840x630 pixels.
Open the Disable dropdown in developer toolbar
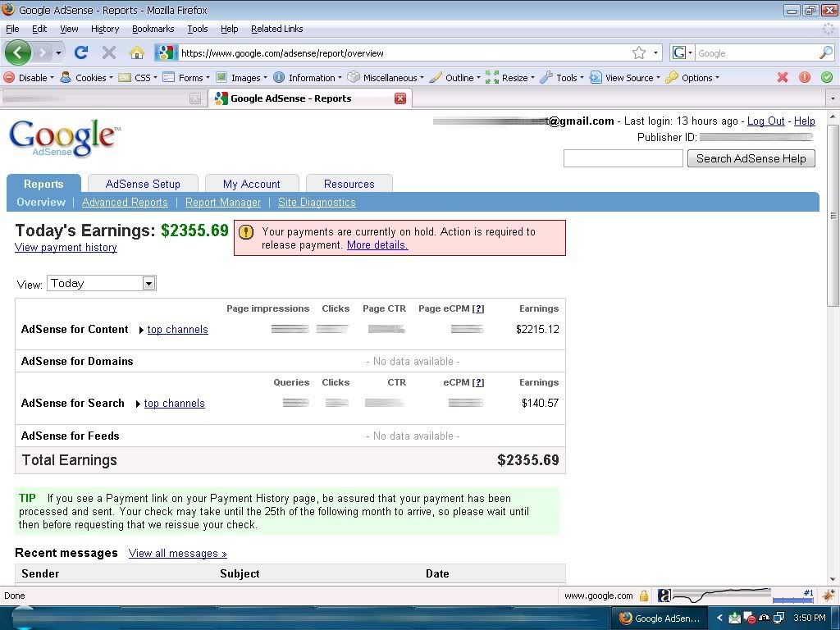(x=29, y=78)
